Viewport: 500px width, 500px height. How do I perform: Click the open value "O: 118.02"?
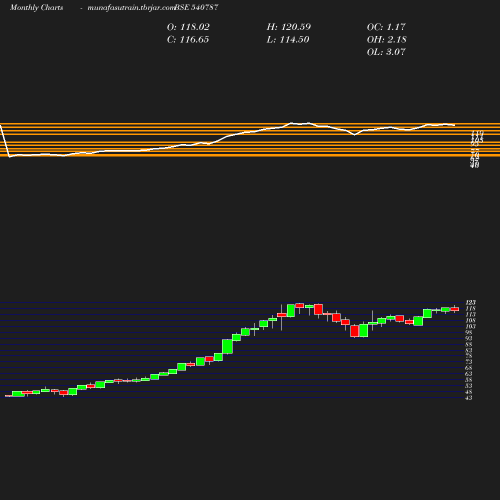188,27
